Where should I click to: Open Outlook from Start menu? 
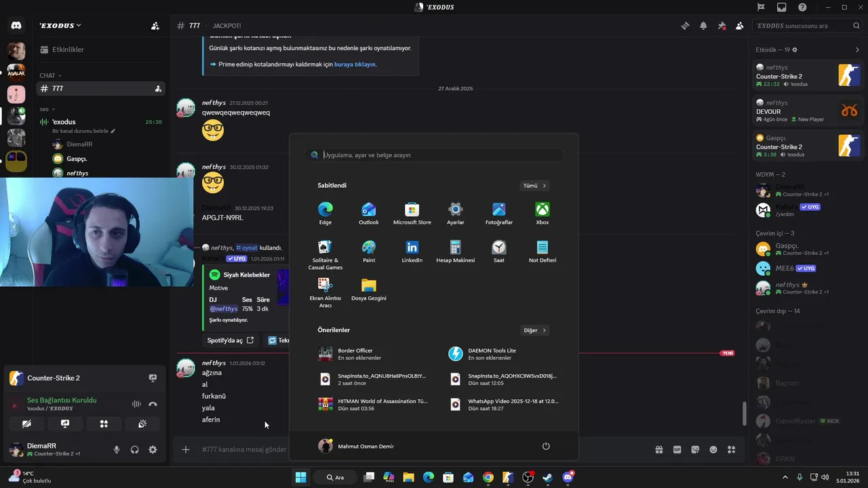click(369, 213)
